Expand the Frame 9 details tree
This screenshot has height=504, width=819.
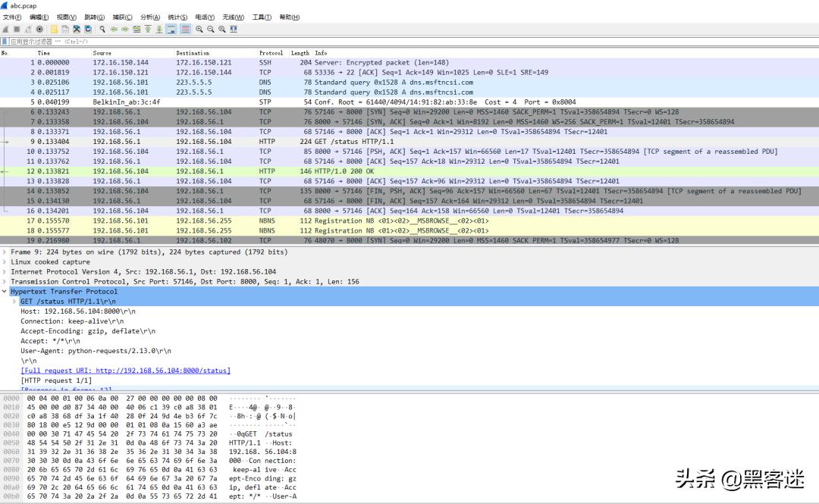point(5,252)
